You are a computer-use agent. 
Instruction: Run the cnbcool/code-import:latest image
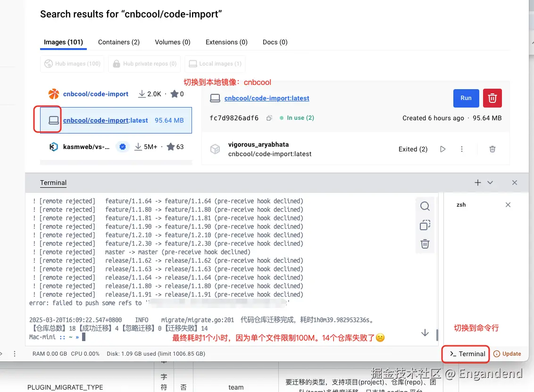[466, 98]
